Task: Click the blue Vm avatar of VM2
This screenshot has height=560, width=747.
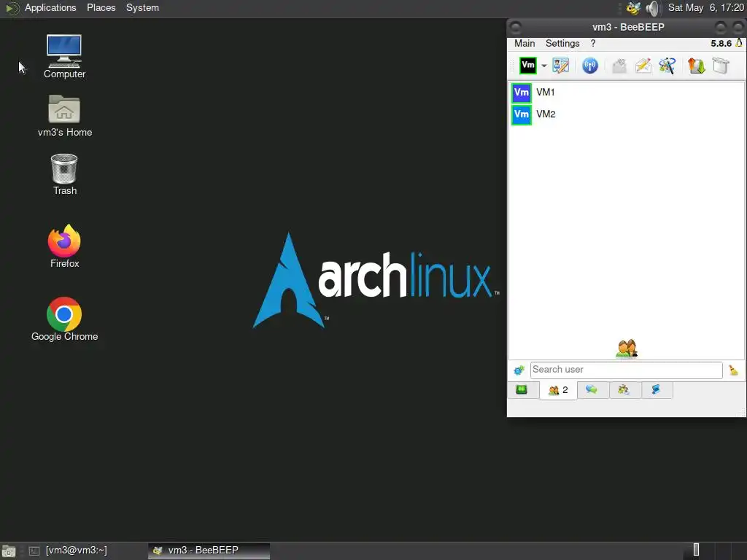Action: [521, 114]
